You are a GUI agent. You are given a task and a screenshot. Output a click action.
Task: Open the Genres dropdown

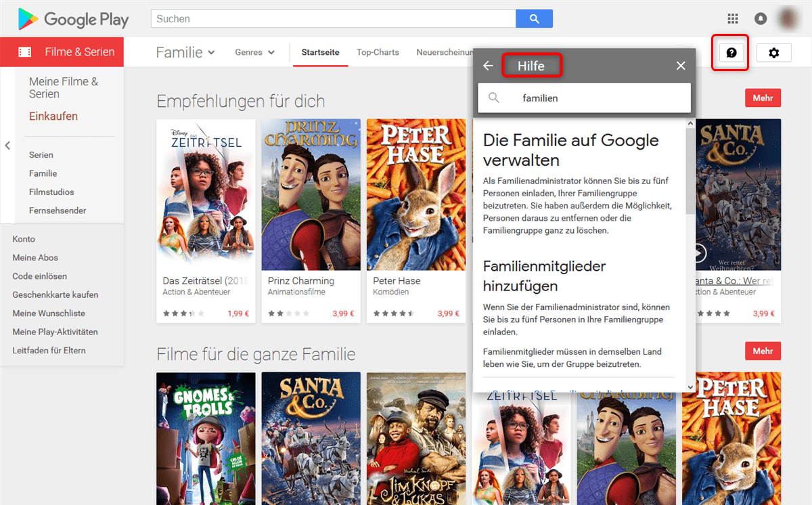255,52
